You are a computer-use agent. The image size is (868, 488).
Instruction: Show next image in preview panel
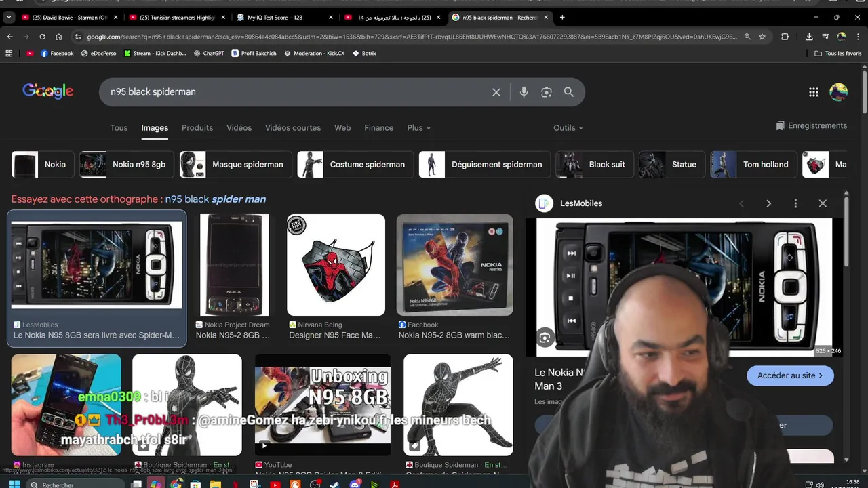coord(768,203)
